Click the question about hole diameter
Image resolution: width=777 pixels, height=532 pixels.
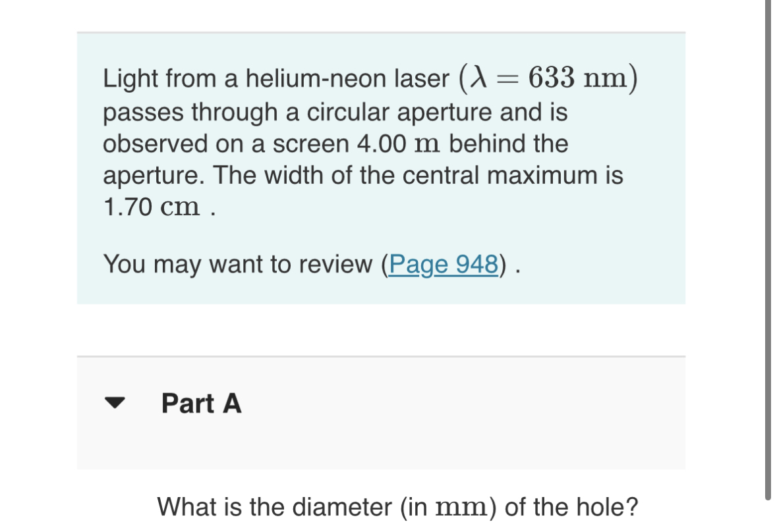pos(396,506)
